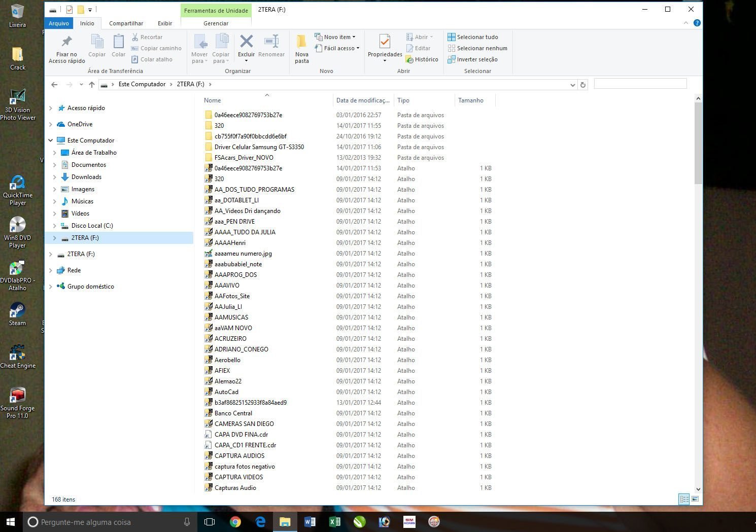This screenshot has width=756, height=532.
Task: Open Fácil acesso dropdown
Action: [337, 48]
